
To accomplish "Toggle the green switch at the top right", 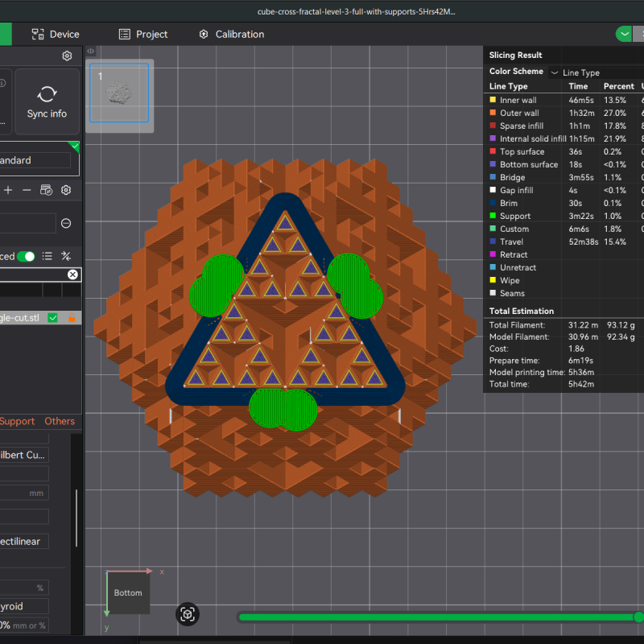I will pos(624,34).
